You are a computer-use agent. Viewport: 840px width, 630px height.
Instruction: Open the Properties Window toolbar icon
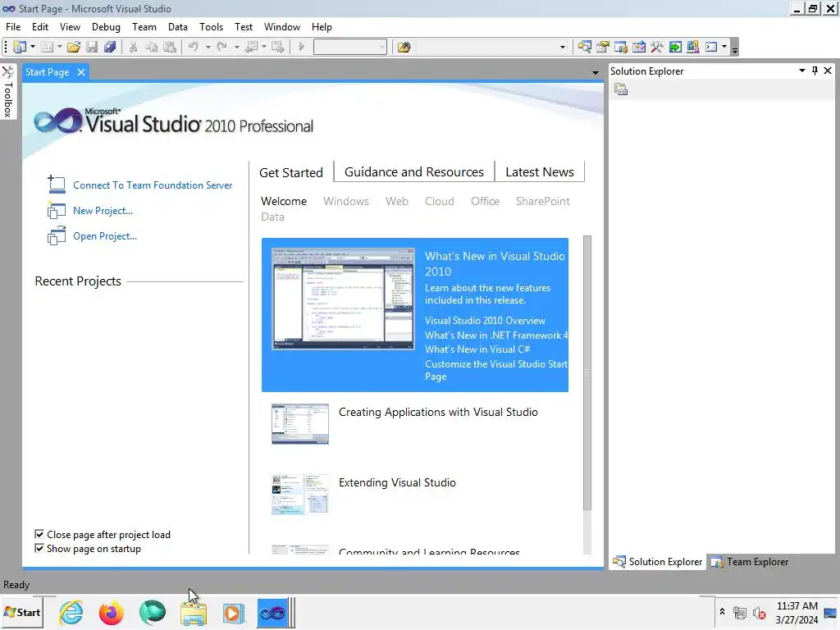coord(603,47)
